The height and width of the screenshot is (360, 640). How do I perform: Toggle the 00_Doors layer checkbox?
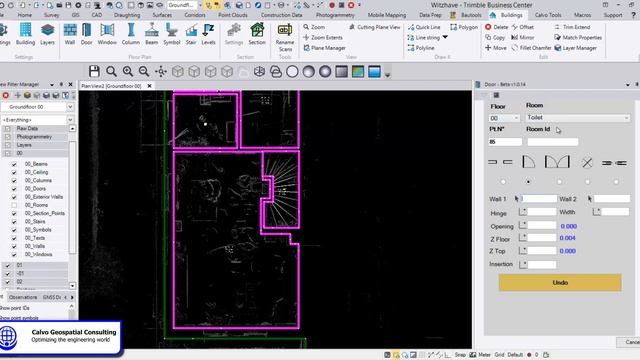point(14,189)
